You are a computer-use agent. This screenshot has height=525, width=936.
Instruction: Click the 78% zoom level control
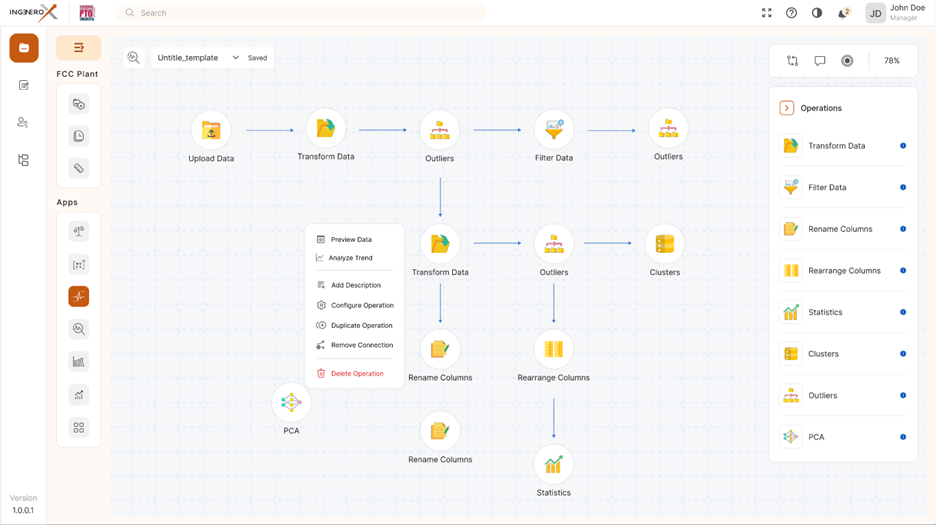(891, 61)
